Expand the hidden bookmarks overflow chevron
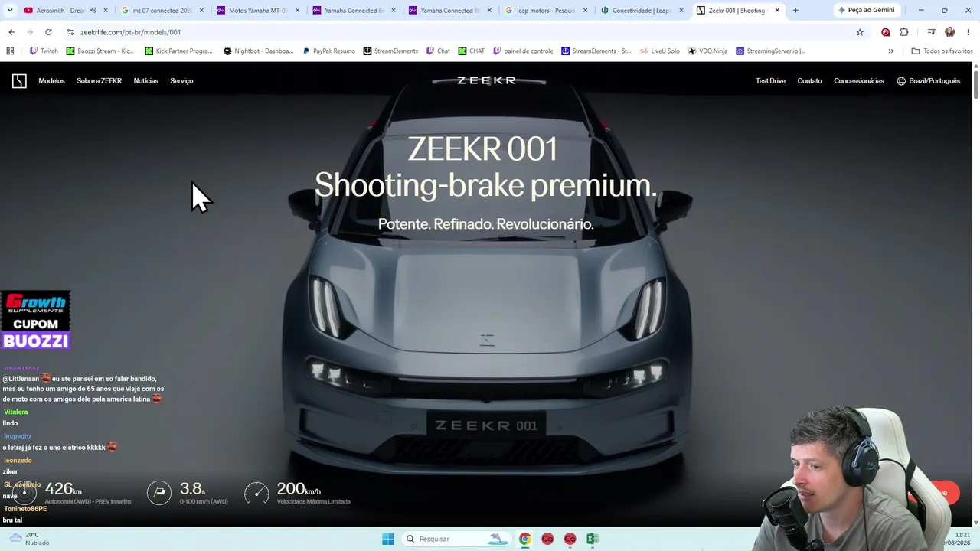The width and height of the screenshot is (980, 551). pyautogui.click(x=890, y=51)
